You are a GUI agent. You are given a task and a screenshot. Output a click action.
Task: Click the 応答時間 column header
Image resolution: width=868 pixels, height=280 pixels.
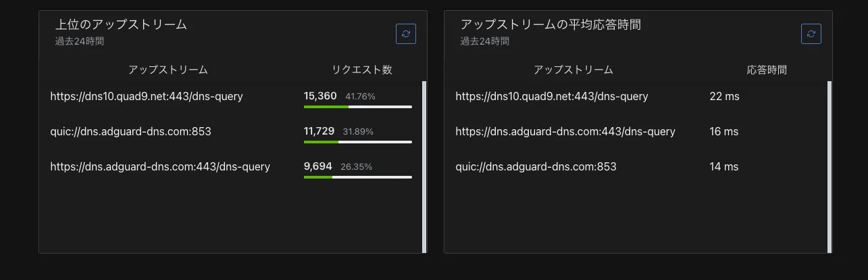click(767, 70)
